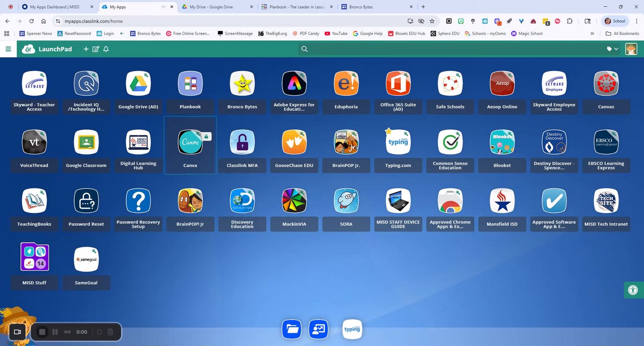Open Safe Schools app
Image resolution: width=644 pixels, height=346 pixels.
pos(450,84)
